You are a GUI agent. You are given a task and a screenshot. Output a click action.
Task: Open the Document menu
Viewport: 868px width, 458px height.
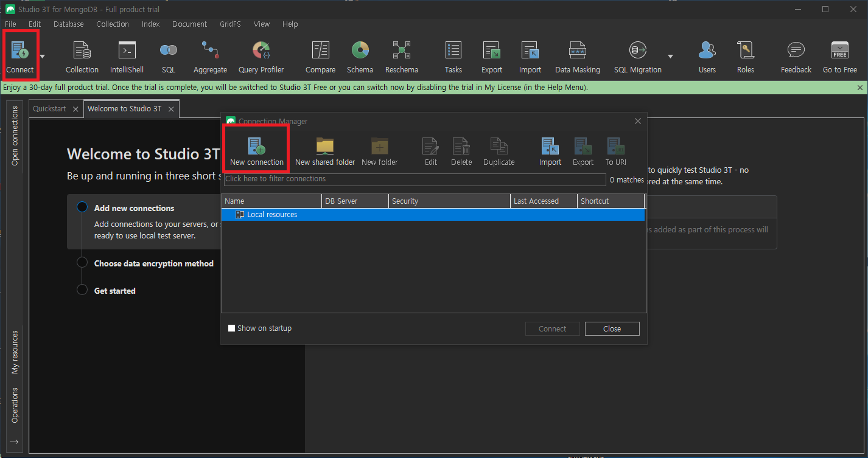(190, 24)
